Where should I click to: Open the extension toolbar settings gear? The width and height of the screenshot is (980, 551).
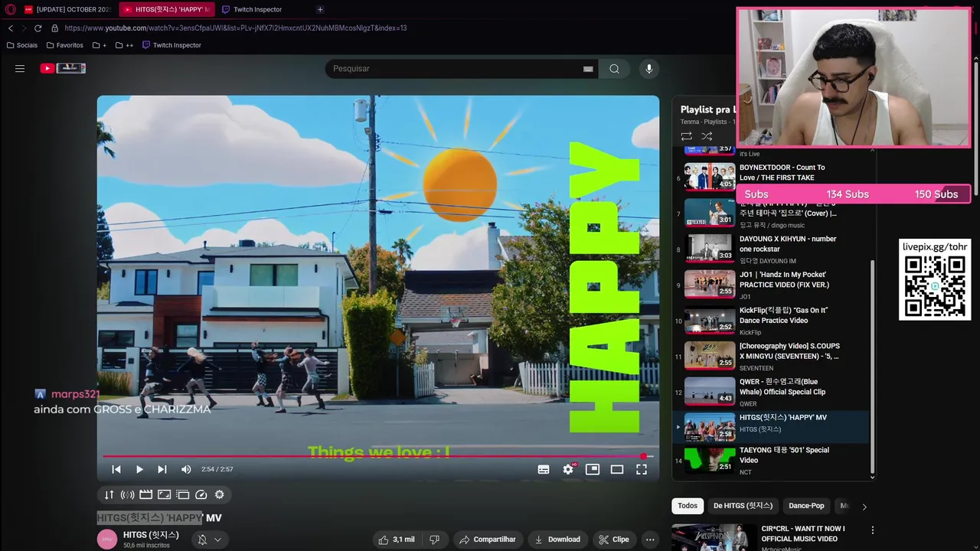(x=220, y=495)
